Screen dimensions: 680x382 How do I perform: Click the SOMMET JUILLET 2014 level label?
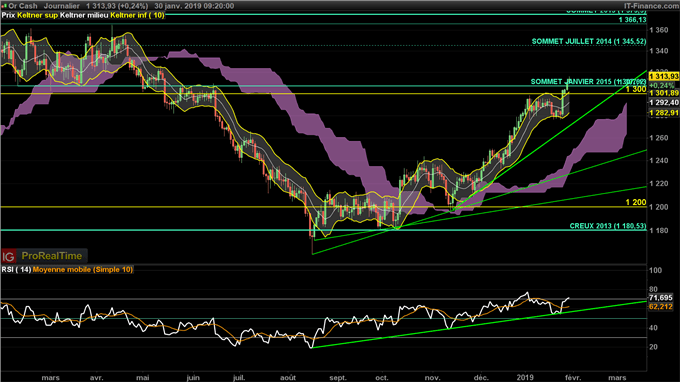[x=589, y=42]
